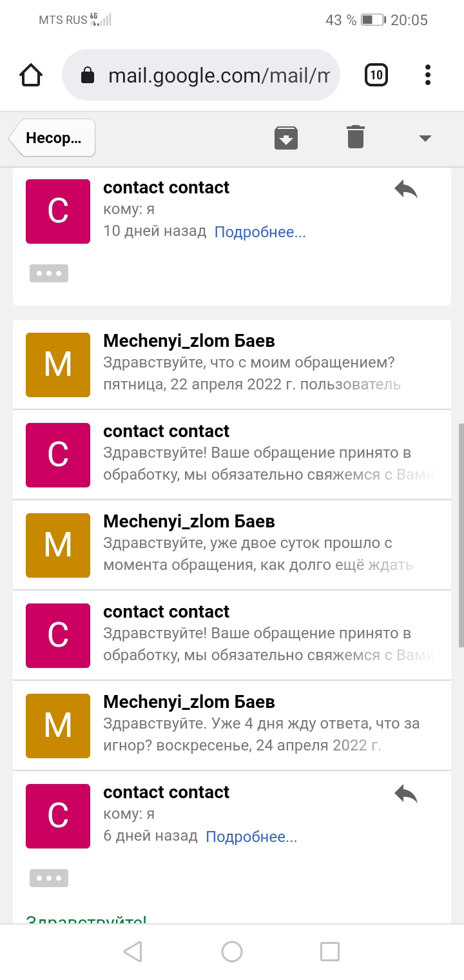Tap the browser home icon

pyautogui.click(x=31, y=75)
